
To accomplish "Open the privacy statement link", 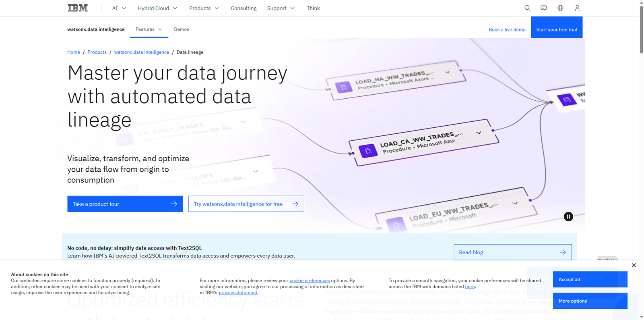I will [x=238, y=293].
